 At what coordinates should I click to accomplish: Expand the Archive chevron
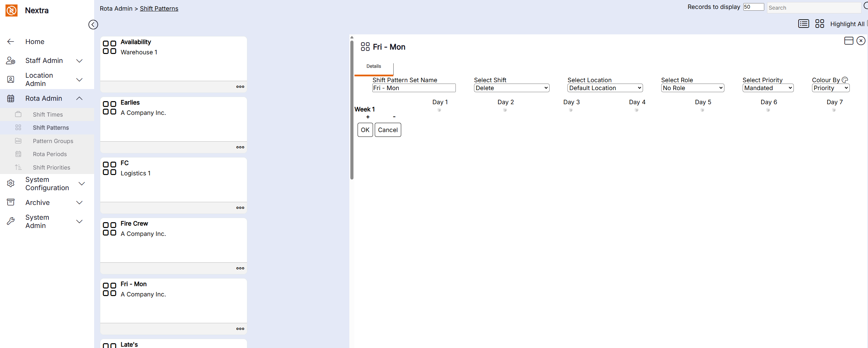click(x=79, y=203)
